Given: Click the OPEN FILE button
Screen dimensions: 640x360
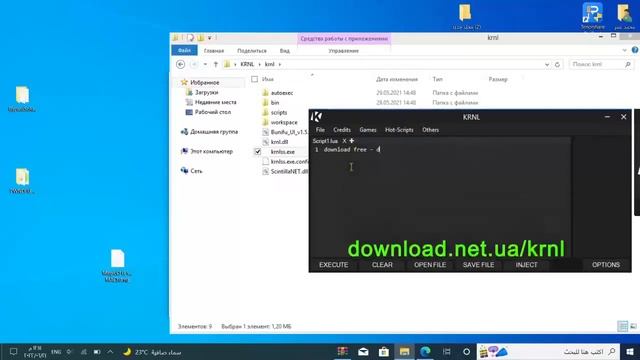Looking at the screenshot, I should pyautogui.click(x=430, y=265).
